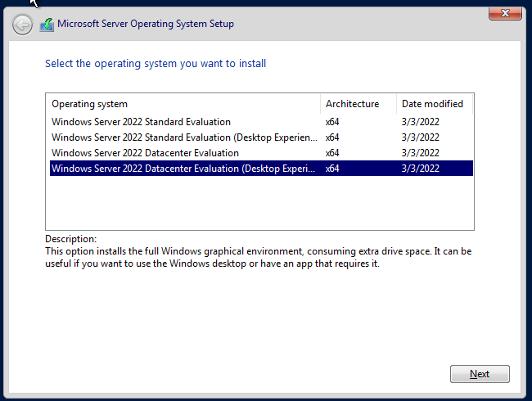Click x64 in the Standard Evaluation row
532x401 pixels.
click(332, 122)
